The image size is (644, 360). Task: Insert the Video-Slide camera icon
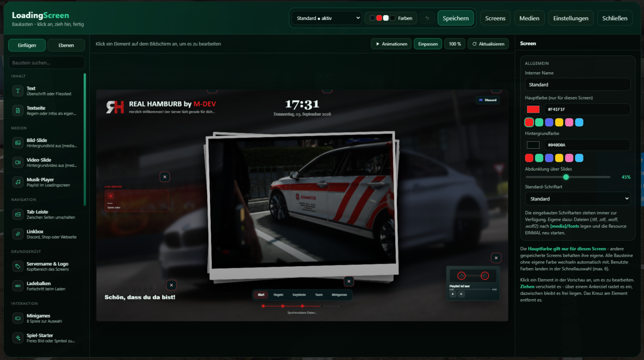pyautogui.click(x=18, y=162)
